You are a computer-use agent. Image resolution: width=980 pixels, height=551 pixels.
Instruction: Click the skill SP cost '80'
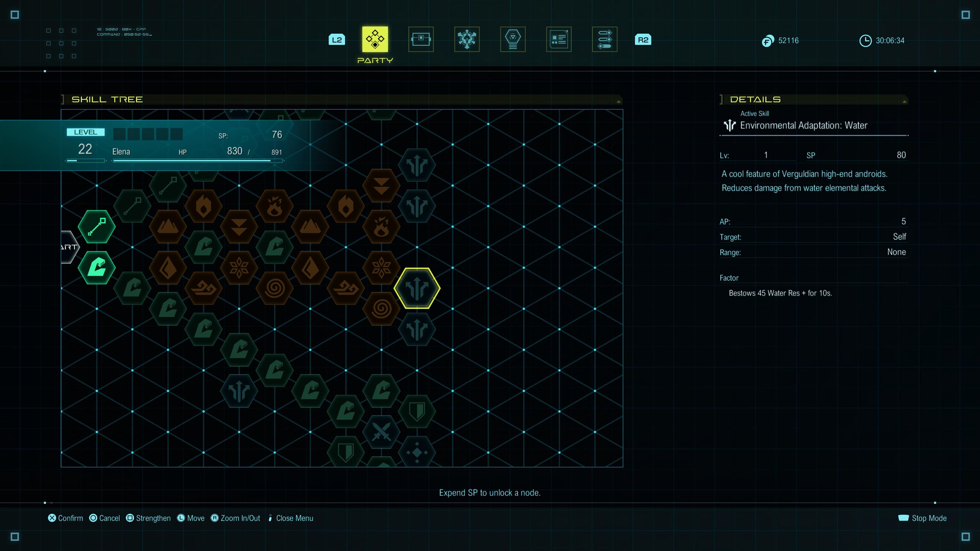pos(901,155)
